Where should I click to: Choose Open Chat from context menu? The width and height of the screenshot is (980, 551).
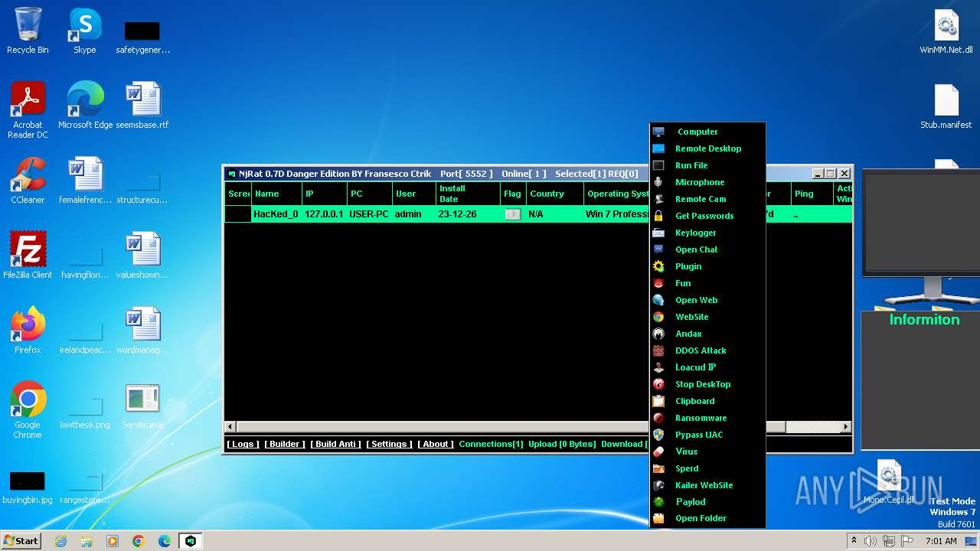coord(697,249)
